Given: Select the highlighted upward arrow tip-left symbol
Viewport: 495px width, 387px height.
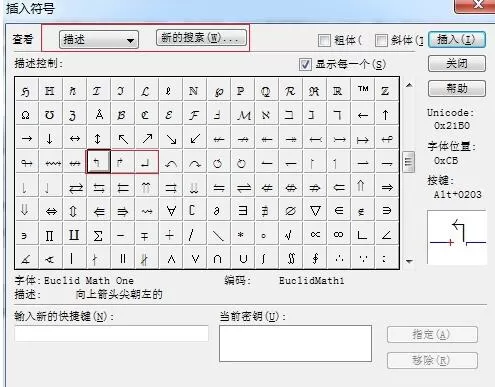Looking at the screenshot, I should [x=98, y=162].
